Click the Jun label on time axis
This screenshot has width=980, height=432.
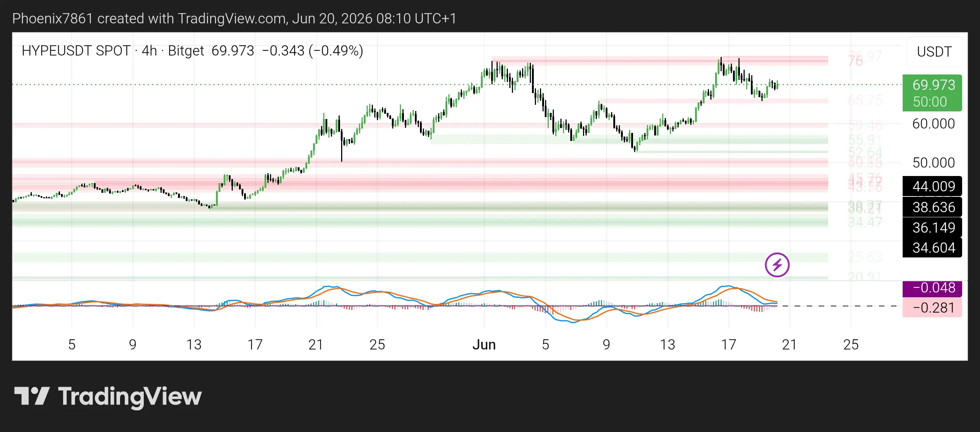click(484, 344)
